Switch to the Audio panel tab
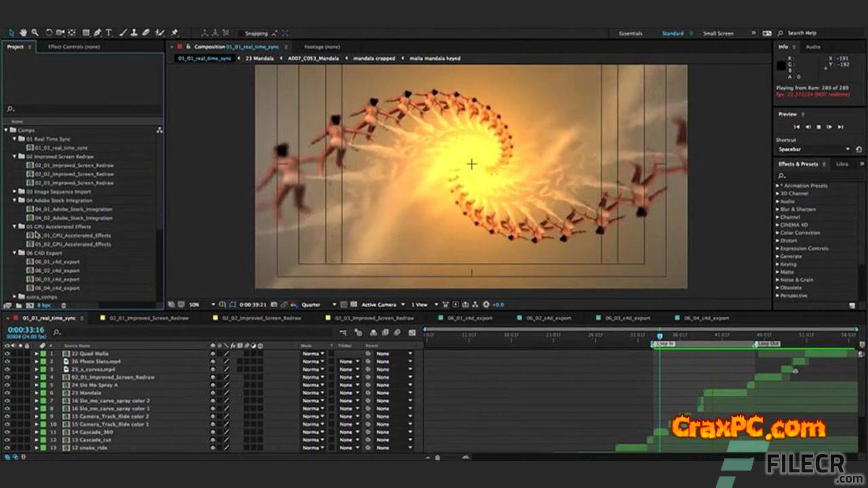868x488 pixels. 813,47
